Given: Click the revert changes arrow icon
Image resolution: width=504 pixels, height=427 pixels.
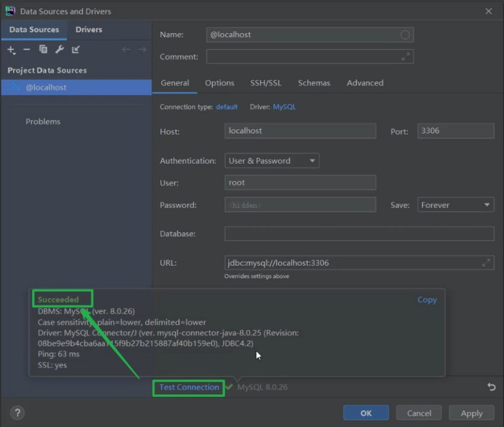Looking at the screenshot, I should pyautogui.click(x=491, y=387).
